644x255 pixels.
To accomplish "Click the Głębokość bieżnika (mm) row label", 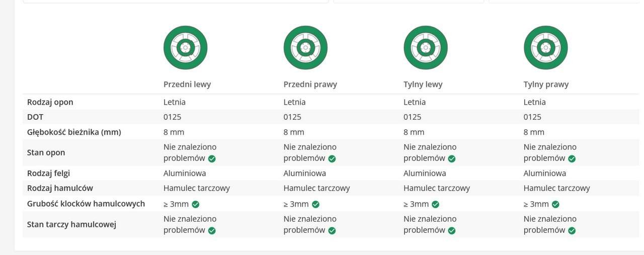I will (74, 132).
